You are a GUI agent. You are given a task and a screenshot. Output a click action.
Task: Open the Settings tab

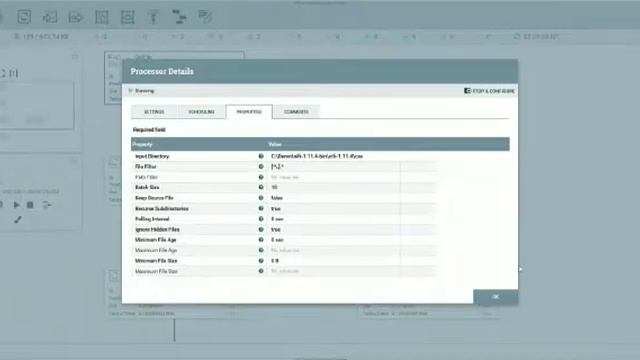coord(154,112)
